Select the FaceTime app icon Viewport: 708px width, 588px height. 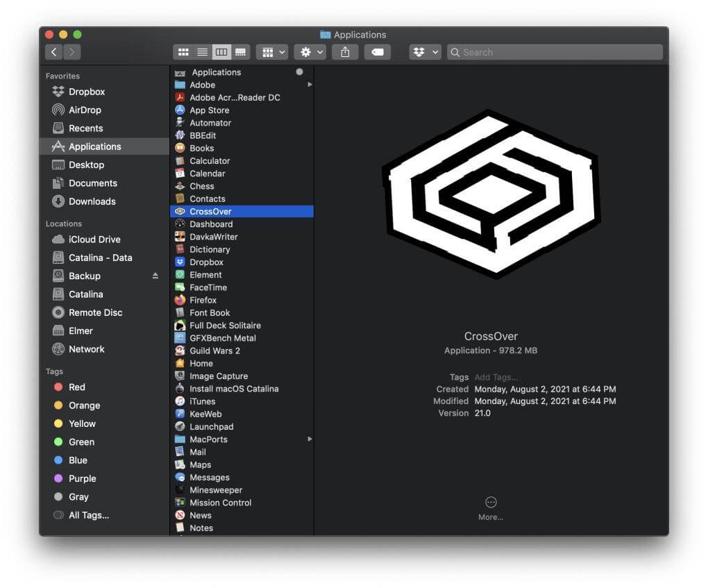tap(180, 287)
